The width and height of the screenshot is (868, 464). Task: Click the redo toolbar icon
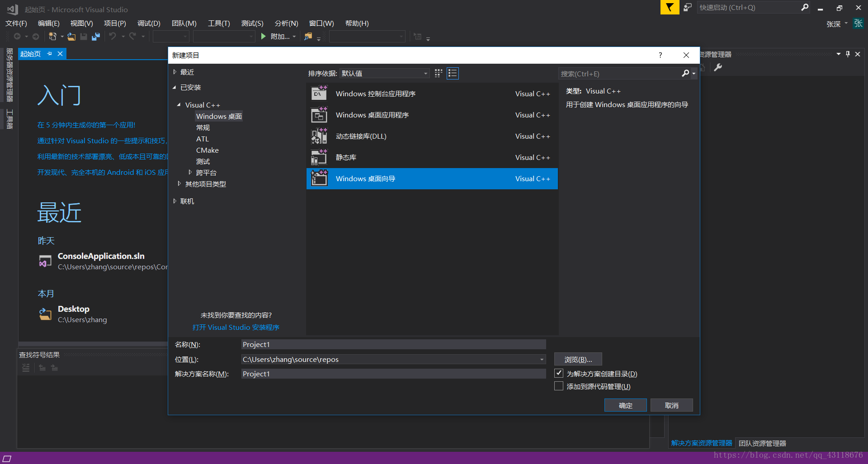coord(132,36)
